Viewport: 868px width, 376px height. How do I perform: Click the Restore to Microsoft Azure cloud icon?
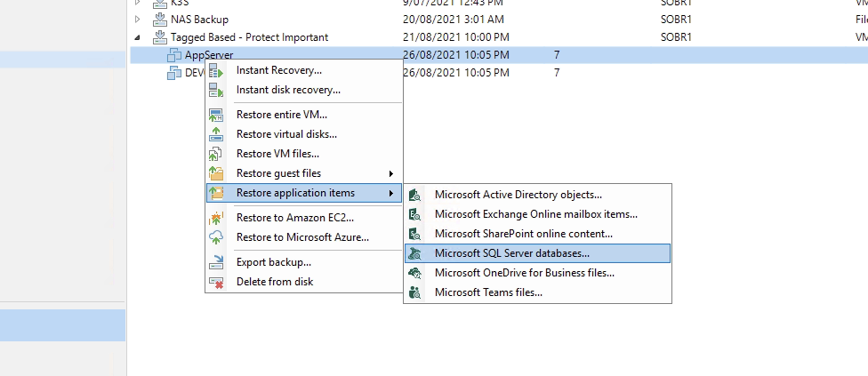216,237
